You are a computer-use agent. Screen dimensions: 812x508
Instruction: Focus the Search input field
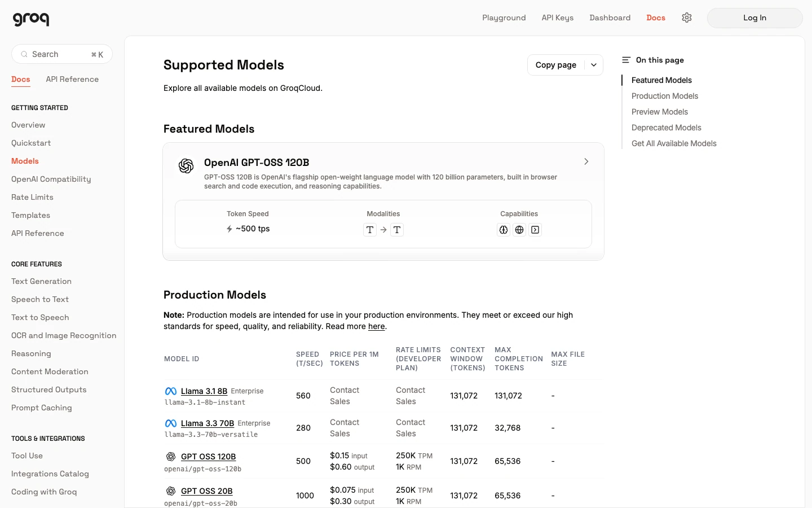[x=62, y=54]
